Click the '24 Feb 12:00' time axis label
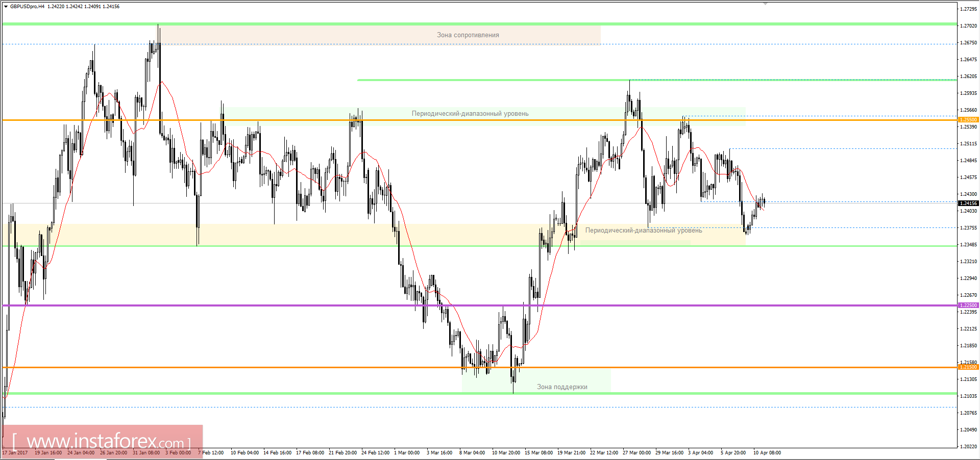The height and width of the screenshot is (460, 980). [x=375, y=453]
